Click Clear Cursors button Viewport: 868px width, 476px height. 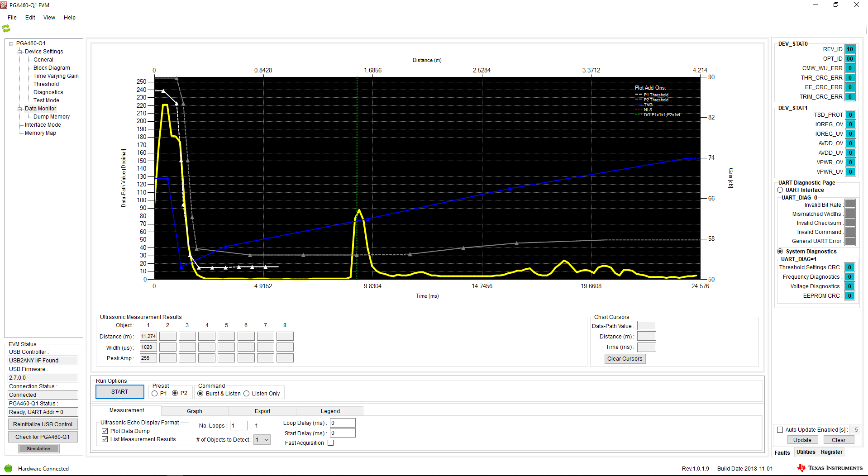point(625,359)
